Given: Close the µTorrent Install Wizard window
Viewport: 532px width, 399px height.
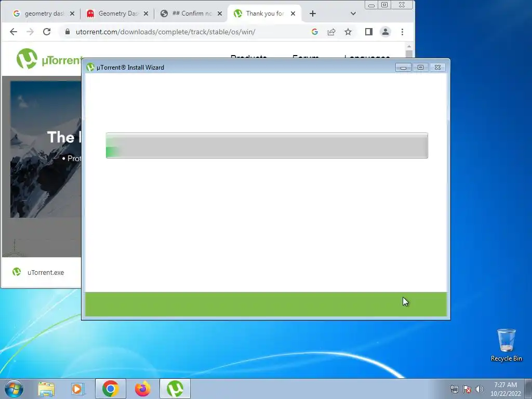Looking at the screenshot, I should [x=437, y=68].
